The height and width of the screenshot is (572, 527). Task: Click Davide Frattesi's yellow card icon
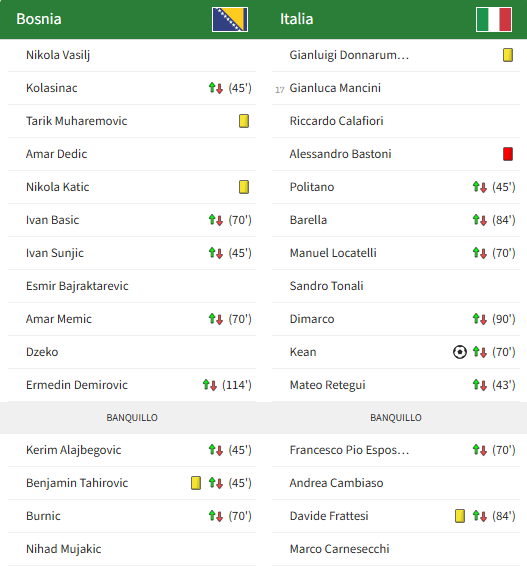pyautogui.click(x=460, y=516)
